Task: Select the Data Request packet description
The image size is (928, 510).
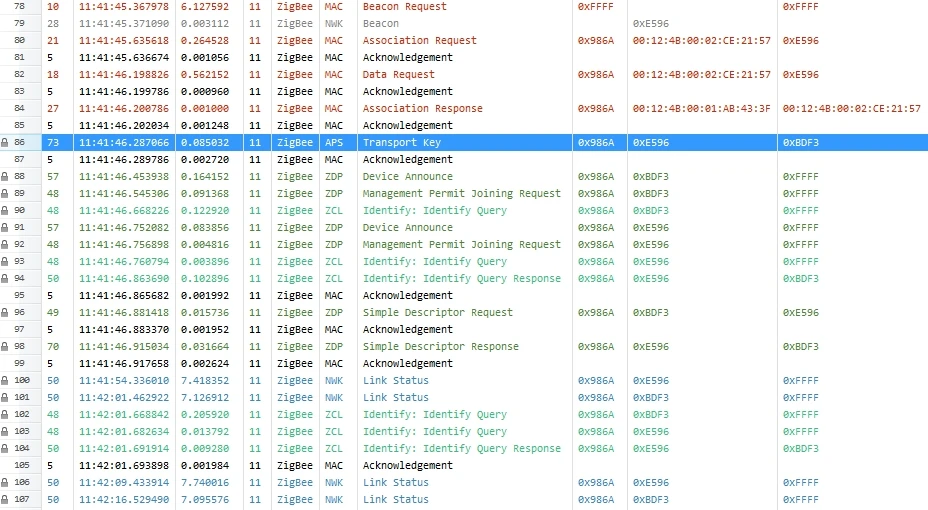Action: (x=398, y=75)
